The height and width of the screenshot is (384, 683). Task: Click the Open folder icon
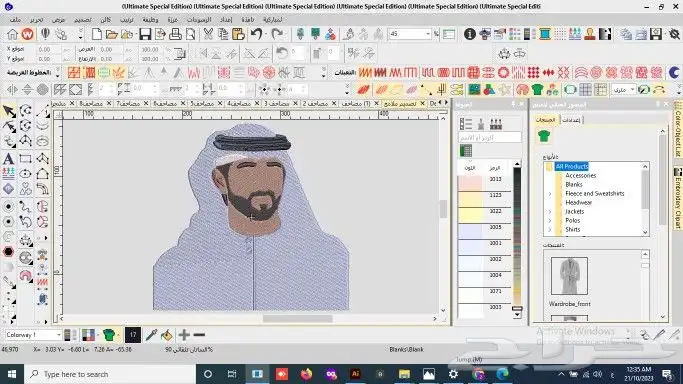(x=112, y=34)
